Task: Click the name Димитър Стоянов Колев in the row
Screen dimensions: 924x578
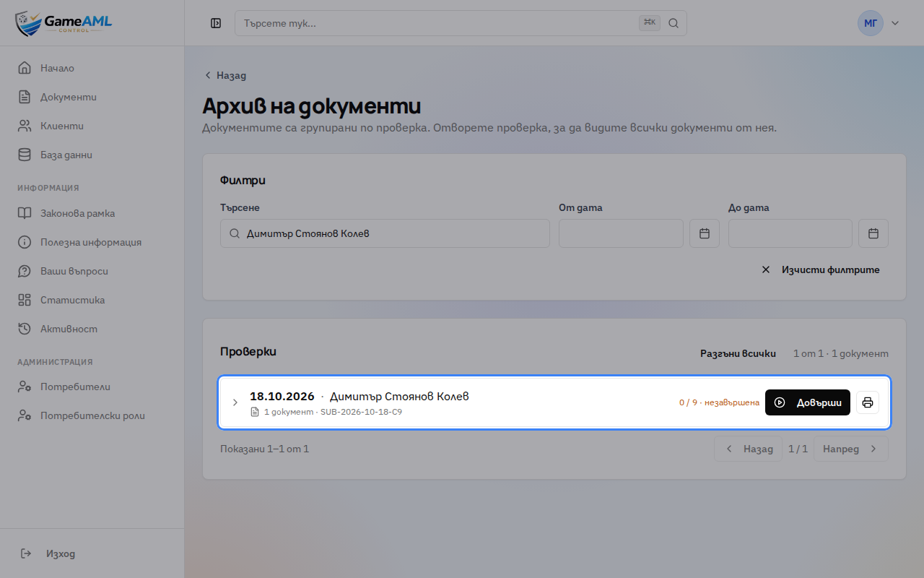Action: click(399, 396)
